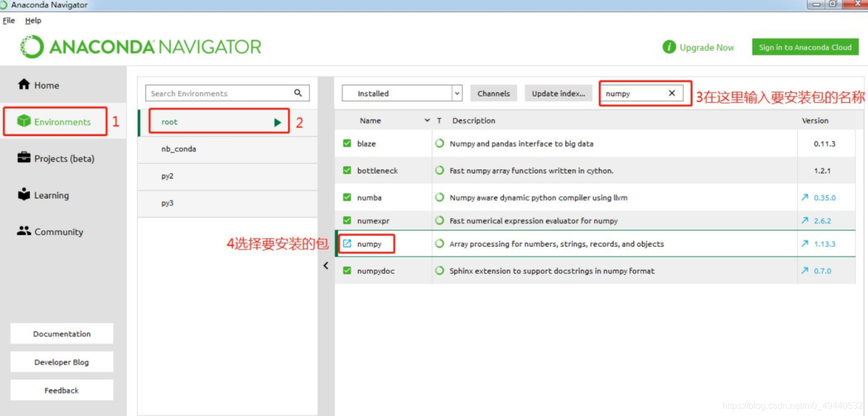Click the numba upgrade arrow icon
The height and width of the screenshot is (416, 868).
click(805, 197)
